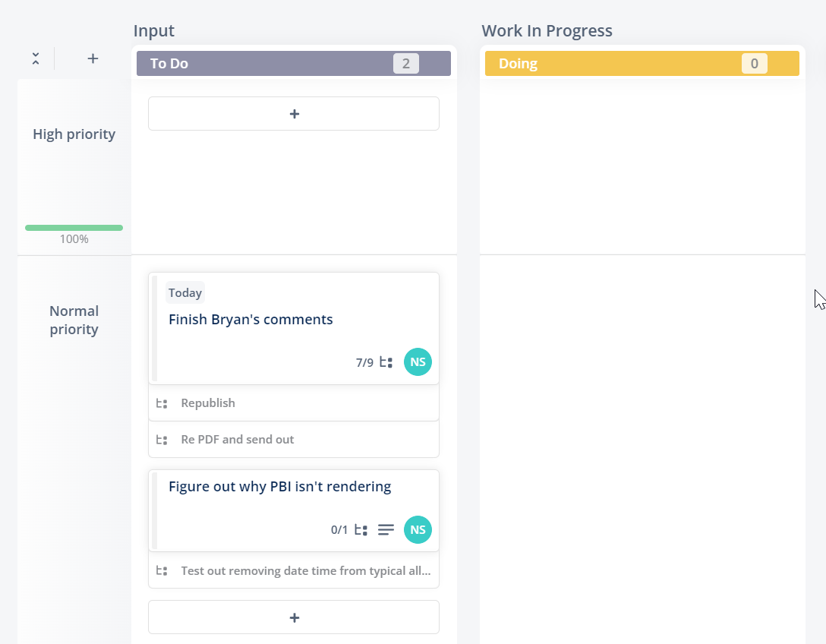This screenshot has width=826, height=644.
Task: Click the Today date tag on the card
Action: (185, 292)
